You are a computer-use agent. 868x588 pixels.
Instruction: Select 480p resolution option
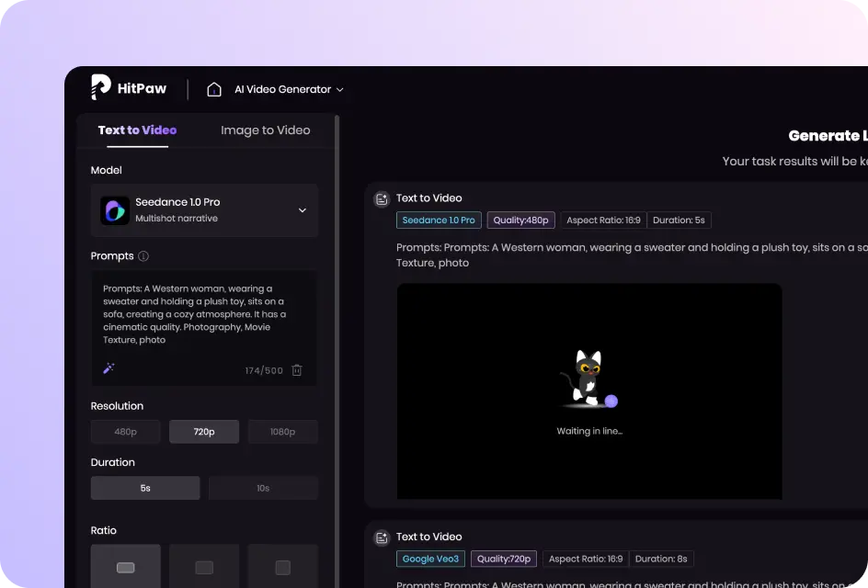(126, 432)
